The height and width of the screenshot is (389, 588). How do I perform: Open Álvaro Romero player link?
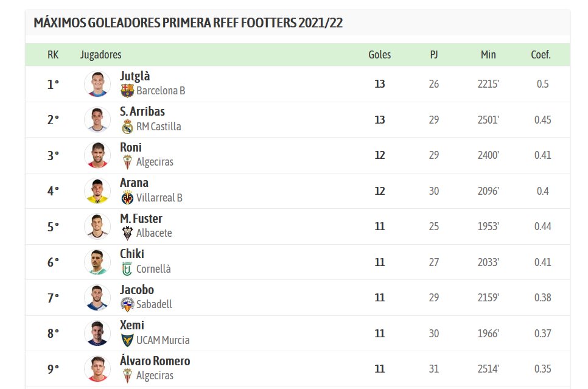pos(155,361)
